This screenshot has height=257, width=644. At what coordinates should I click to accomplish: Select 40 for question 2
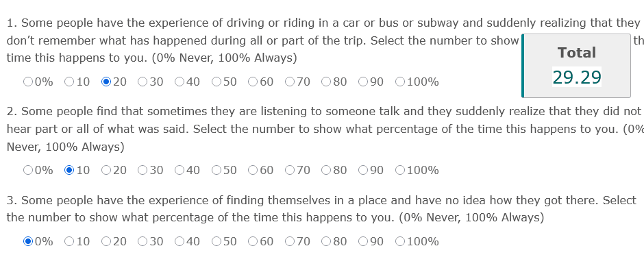(x=179, y=170)
